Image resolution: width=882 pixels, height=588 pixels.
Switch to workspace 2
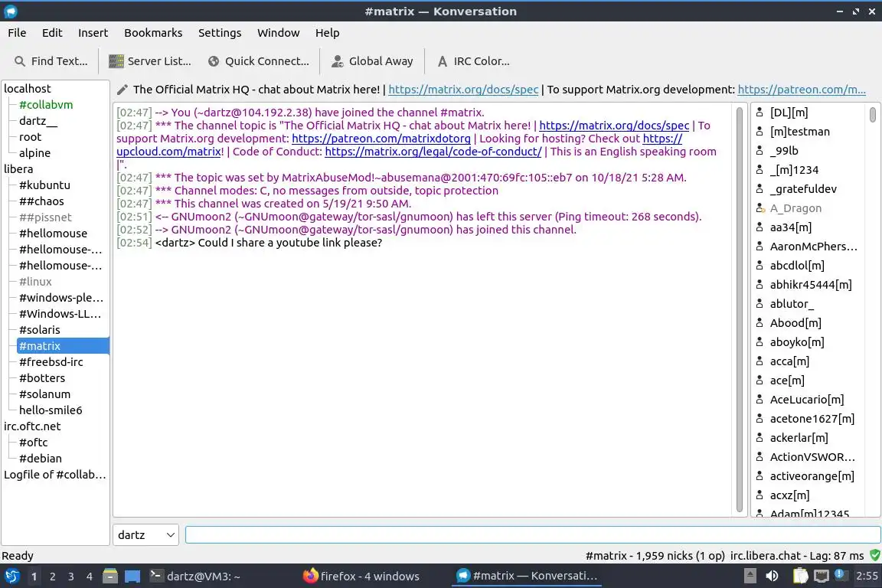click(x=52, y=577)
